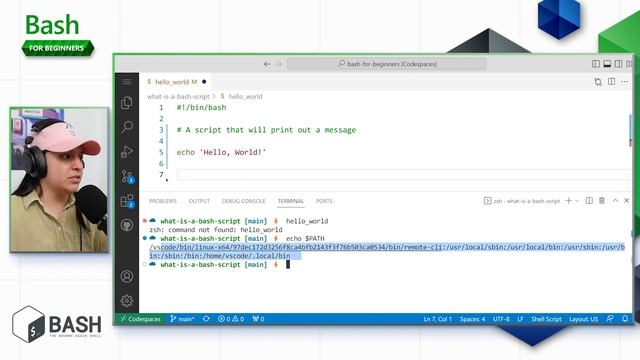
Task: Open the Search view
Action: (127, 127)
